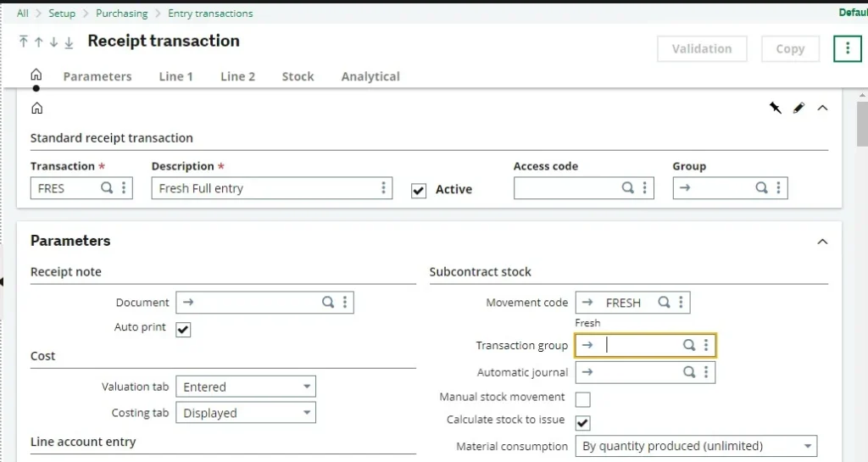Go to first record arrow icon
Screen dimensions: 868x462
tap(23, 42)
